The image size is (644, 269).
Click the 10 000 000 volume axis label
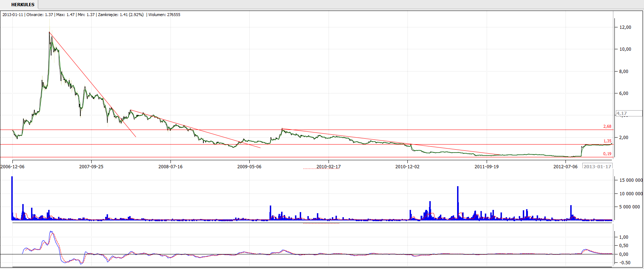[x=631, y=194]
